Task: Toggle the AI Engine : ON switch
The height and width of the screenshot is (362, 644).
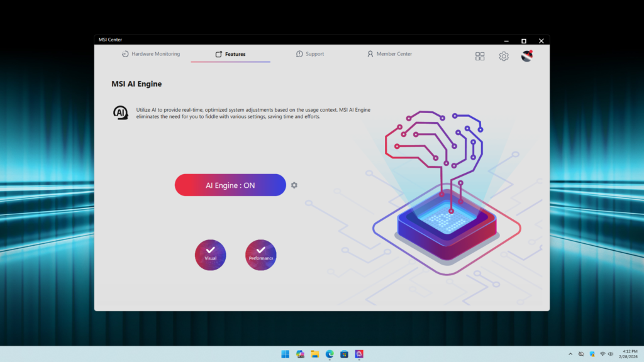Action: (230, 185)
